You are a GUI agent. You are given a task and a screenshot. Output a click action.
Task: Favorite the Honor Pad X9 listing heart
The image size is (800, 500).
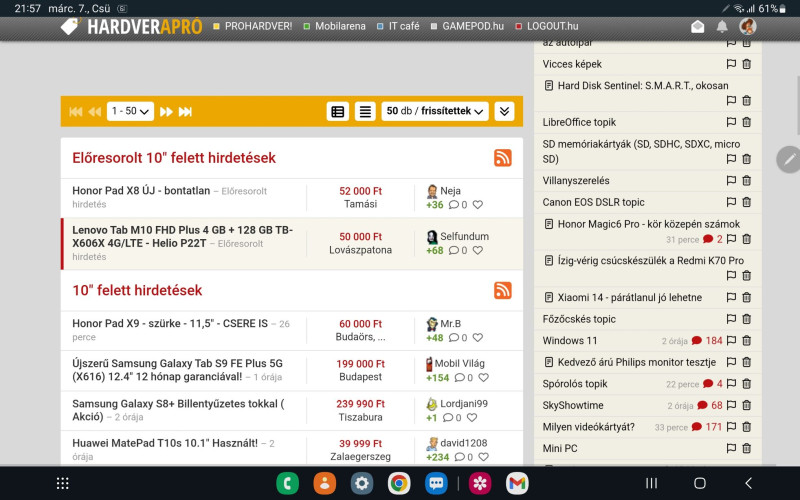coord(478,337)
